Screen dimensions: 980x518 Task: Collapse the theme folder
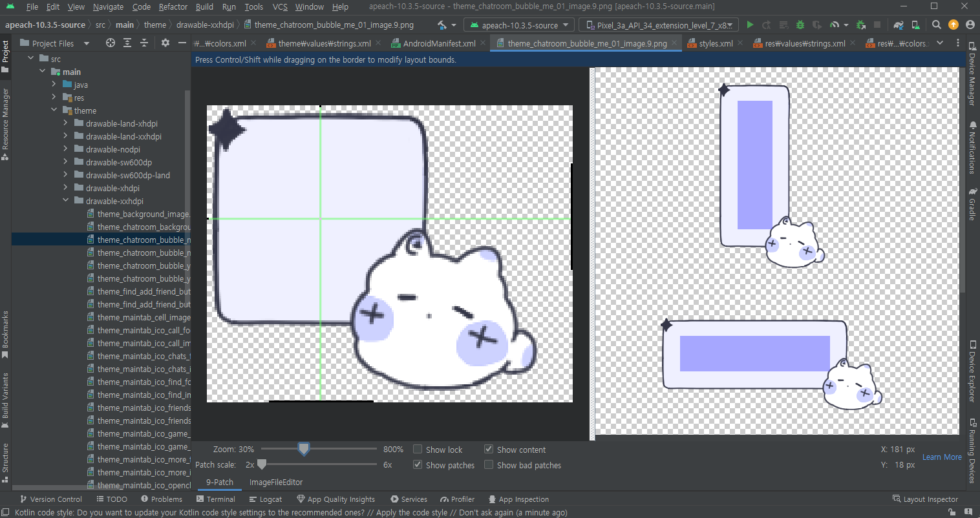[x=54, y=110]
